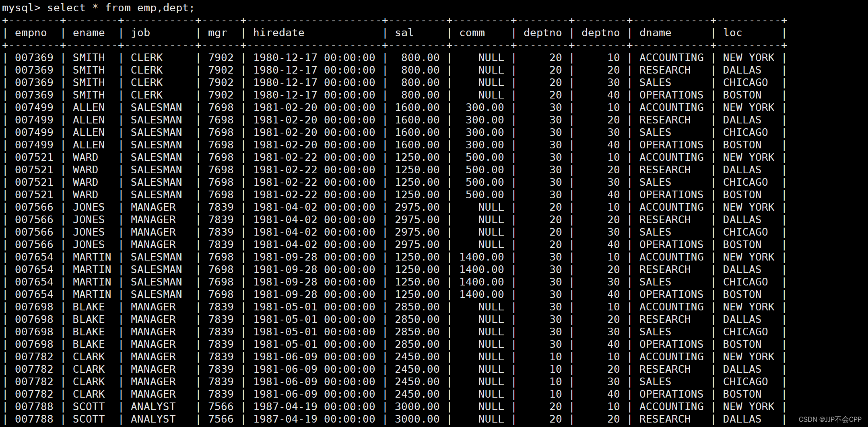Click "1981-05-01 00:00:00" in BLAKE's OPERATIONS row

(314, 344)
